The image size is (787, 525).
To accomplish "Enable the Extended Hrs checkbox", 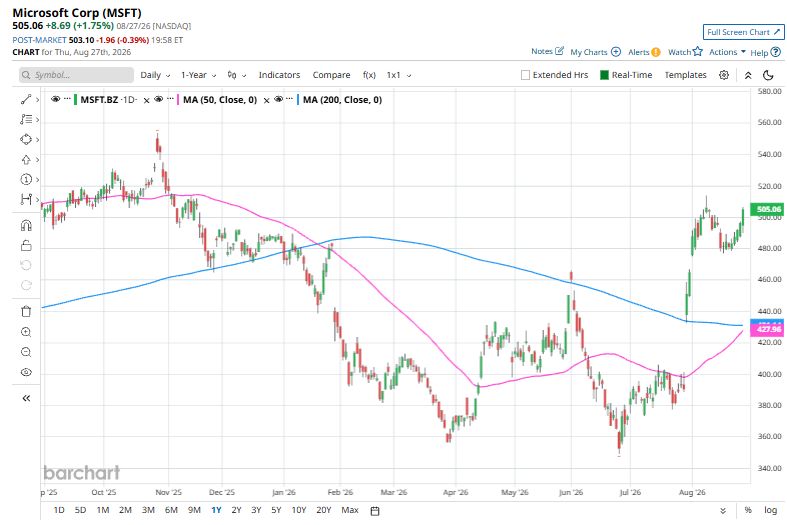I will (x=526, y=75).
